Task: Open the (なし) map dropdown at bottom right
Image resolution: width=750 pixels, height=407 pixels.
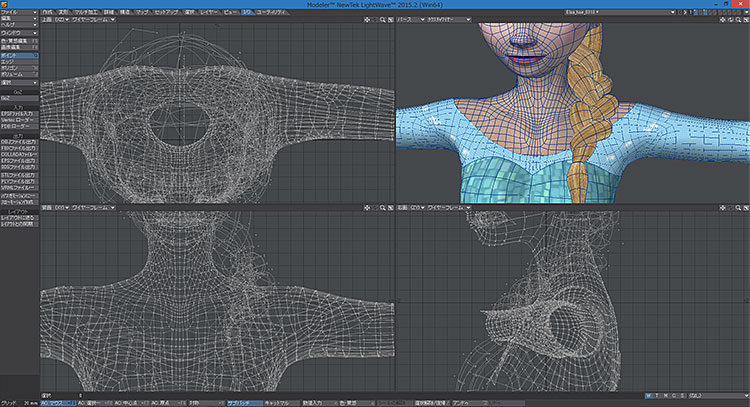Action: (x=718, y=396)
